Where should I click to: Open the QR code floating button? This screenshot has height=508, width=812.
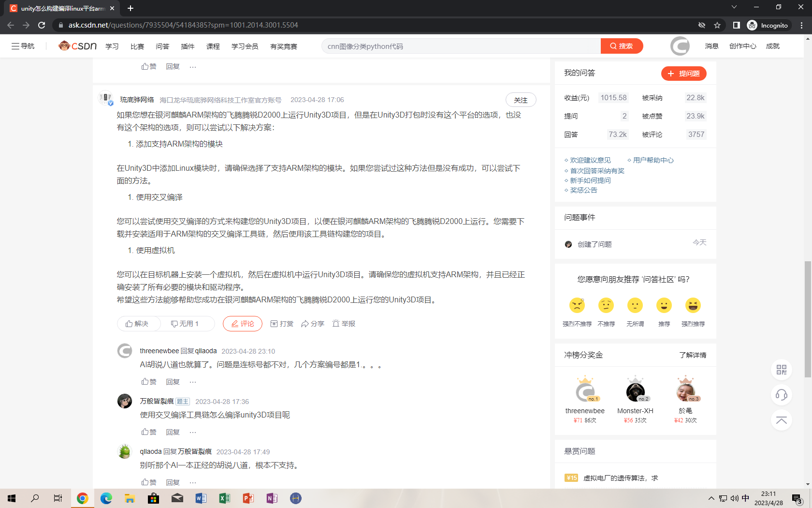(782, 370)
